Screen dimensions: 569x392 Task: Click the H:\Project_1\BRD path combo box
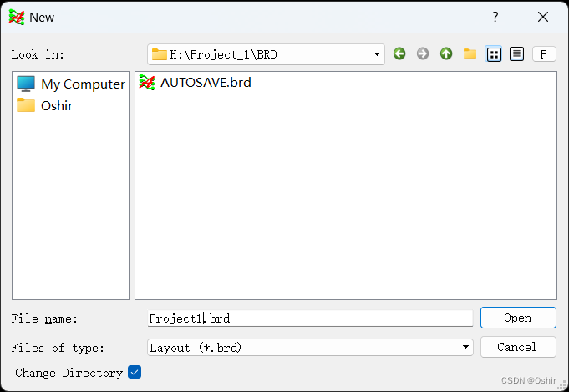tap(259, 54)
